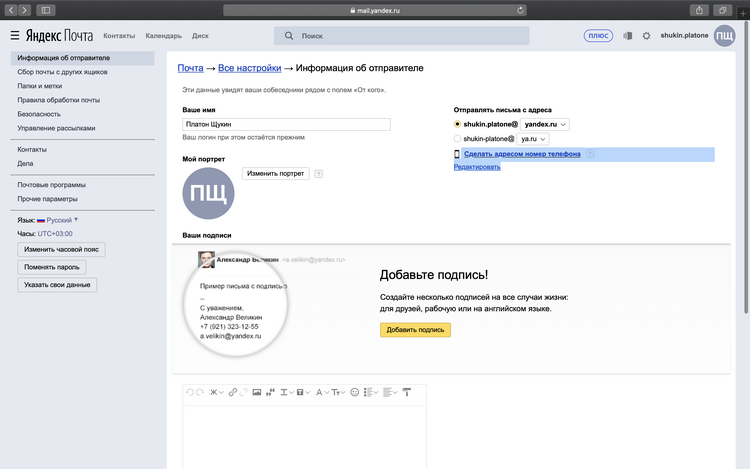Open Диск in top navigation
750x469 pixels.
(x=200, y=36)
